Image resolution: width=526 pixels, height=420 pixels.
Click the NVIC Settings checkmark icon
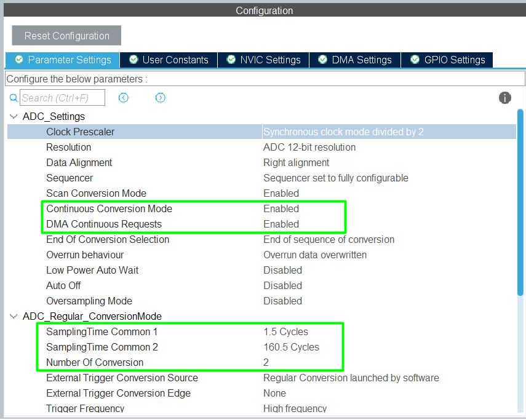point(231,60)
